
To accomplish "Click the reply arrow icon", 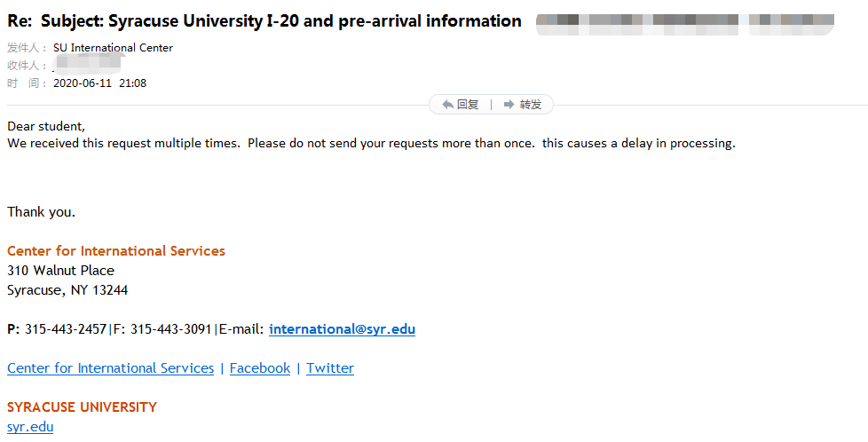I will [x=448, y=105].
